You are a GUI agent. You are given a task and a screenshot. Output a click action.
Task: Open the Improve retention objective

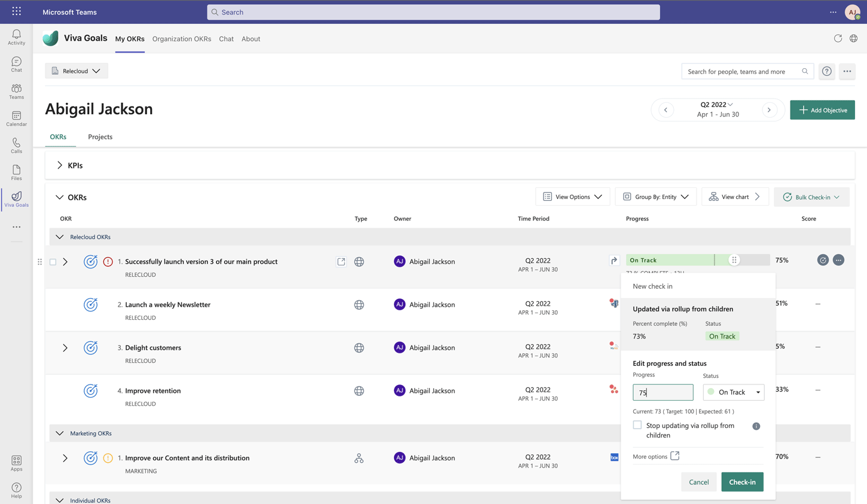tap(153, 390)
